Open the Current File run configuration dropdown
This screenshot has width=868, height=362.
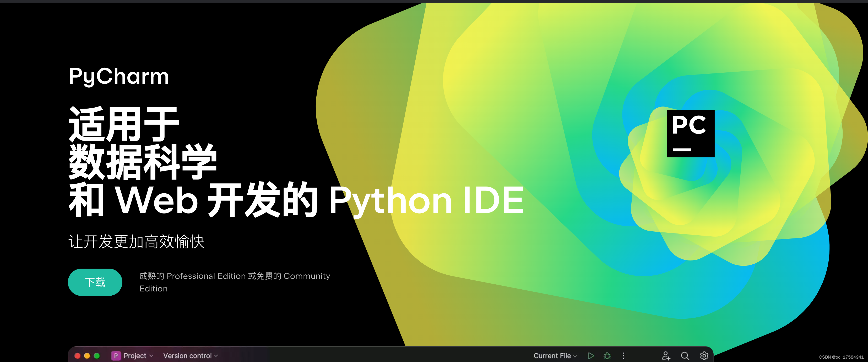[x=555, y=356]
